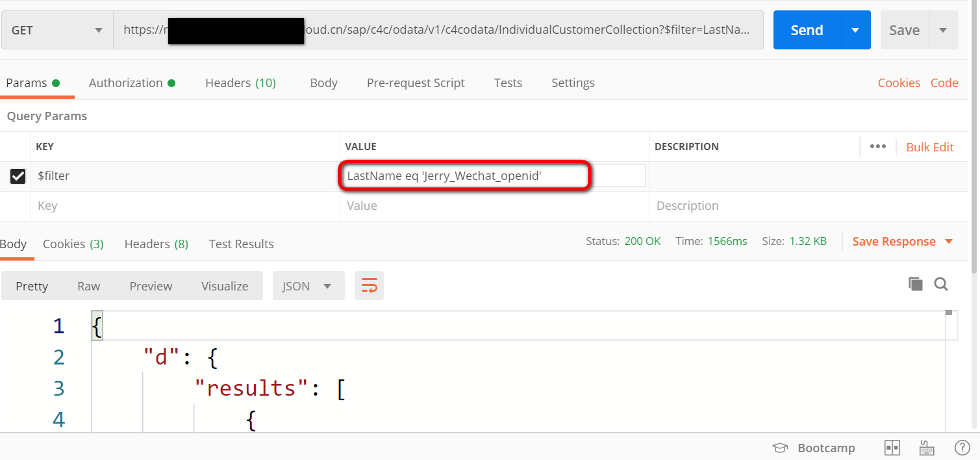Select Preview response view
The height and width of the screenshot is (460, 980).
pos(151,286)
